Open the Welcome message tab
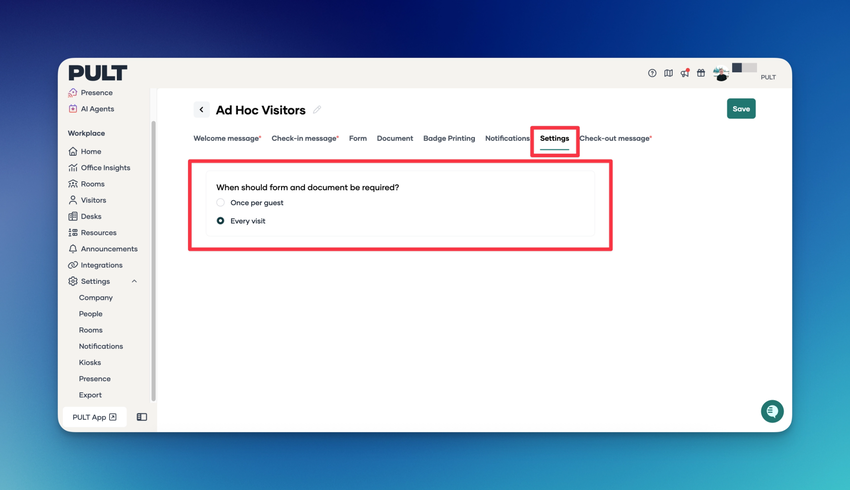 coord(226,139)
